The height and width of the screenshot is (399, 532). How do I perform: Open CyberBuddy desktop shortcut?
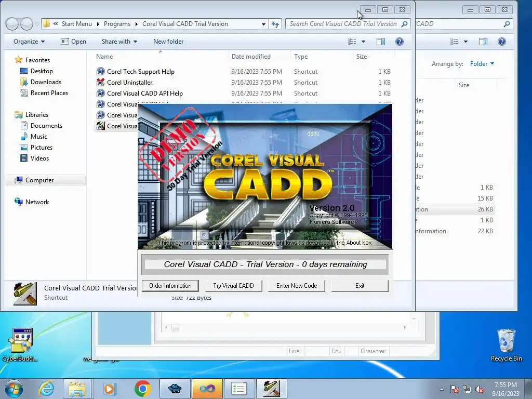pos(20,345)
